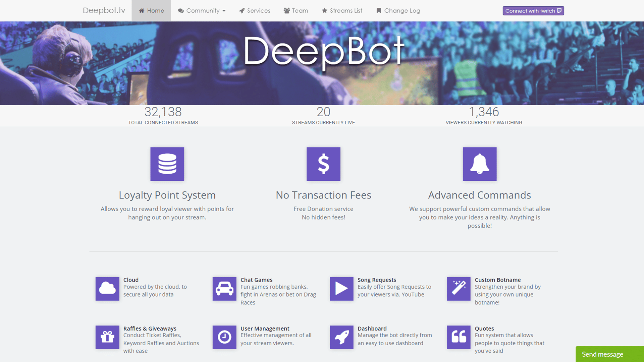Open the Send message chat widget
The image size is (644, 362).
point(610,354)
